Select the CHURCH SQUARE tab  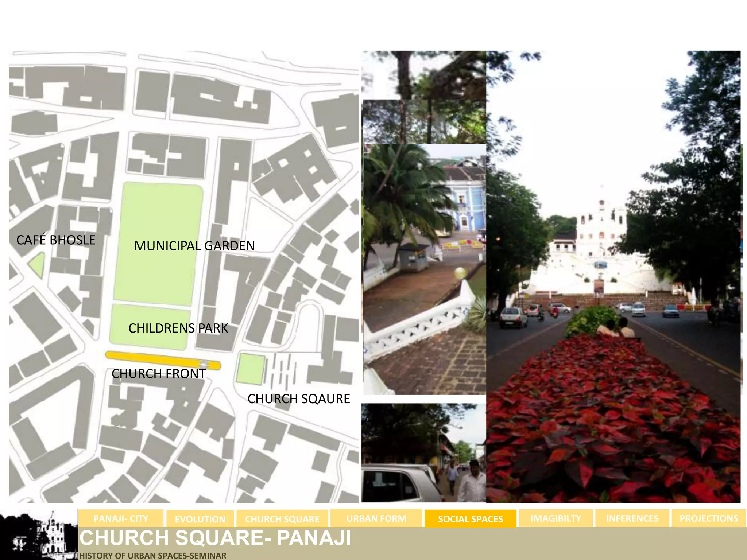[x=282, y=518]
